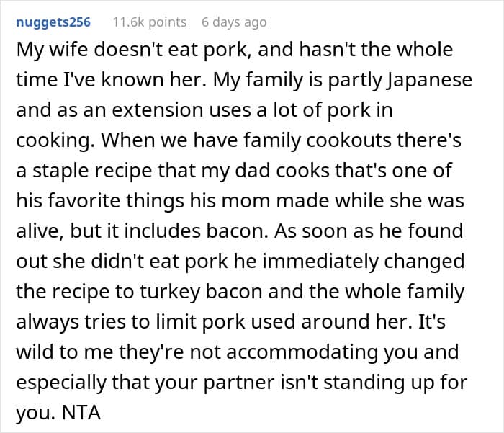Open the nuggets256 user profile
Viewport: 504px width, 433px height.
pyautogui.click(x=53, y=22)
